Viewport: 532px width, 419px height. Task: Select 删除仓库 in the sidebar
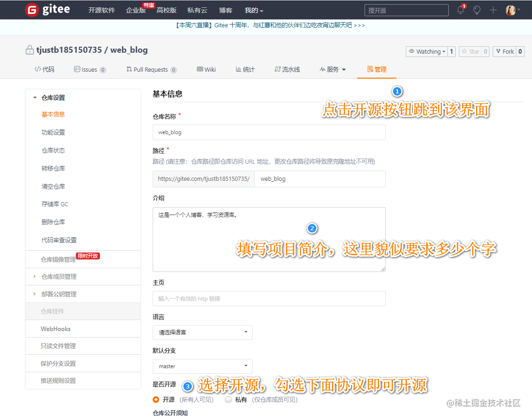(52, 222)
